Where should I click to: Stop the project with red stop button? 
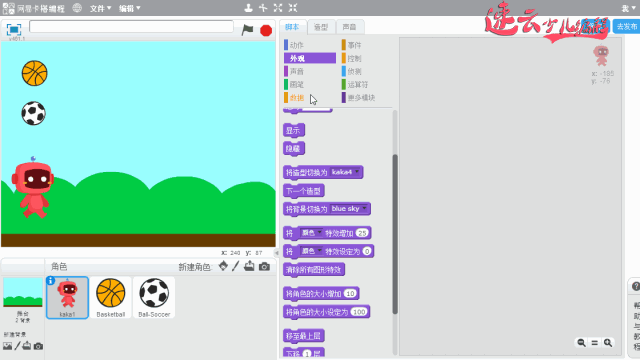point(266,30)
